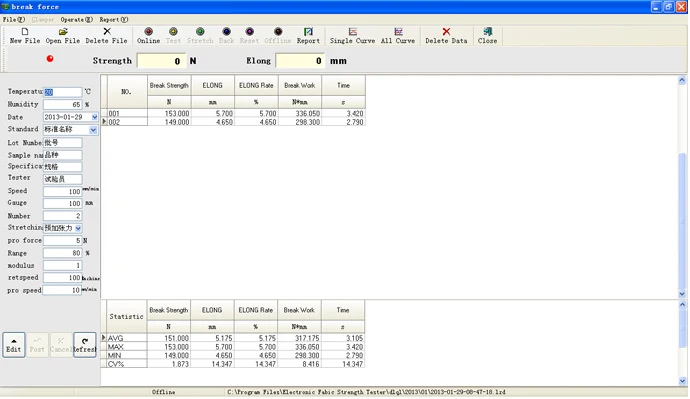Click the pro force input field

pyautogui.click(x=62, y=241)
